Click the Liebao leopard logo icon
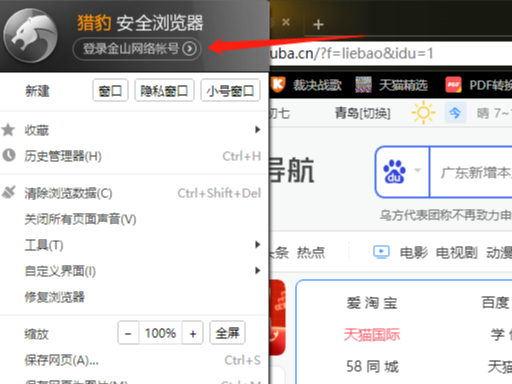This screenshot has width=512, height=384. (30, 36)
